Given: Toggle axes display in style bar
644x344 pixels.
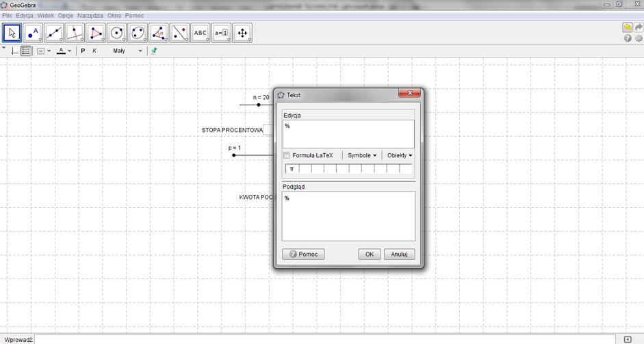Looking at the screenshot, I should coord(14,51).
